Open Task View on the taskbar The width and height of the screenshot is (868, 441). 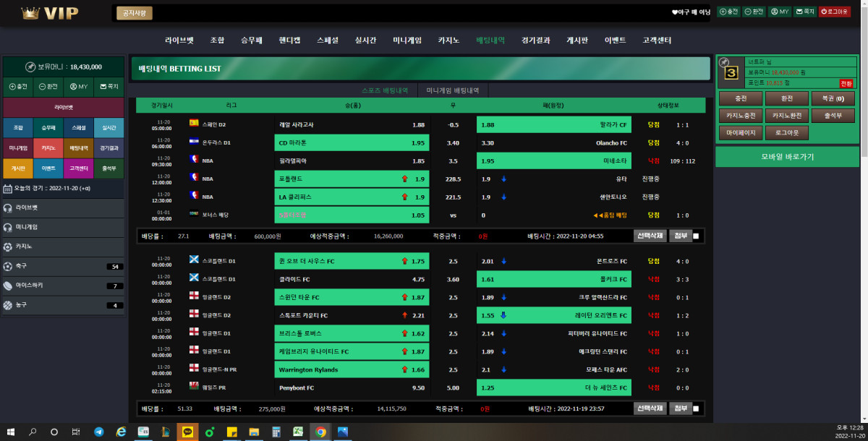click(x=76, y=432)
